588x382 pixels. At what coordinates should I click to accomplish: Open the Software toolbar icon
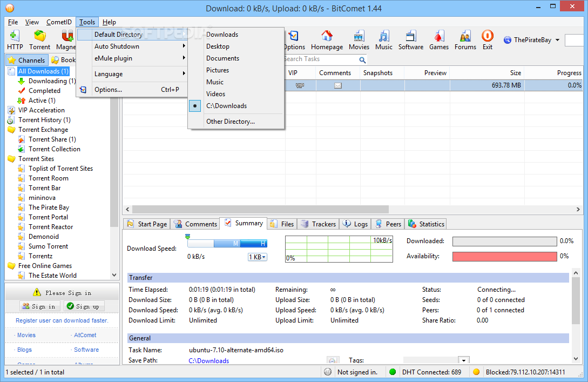tap(410, 40)
